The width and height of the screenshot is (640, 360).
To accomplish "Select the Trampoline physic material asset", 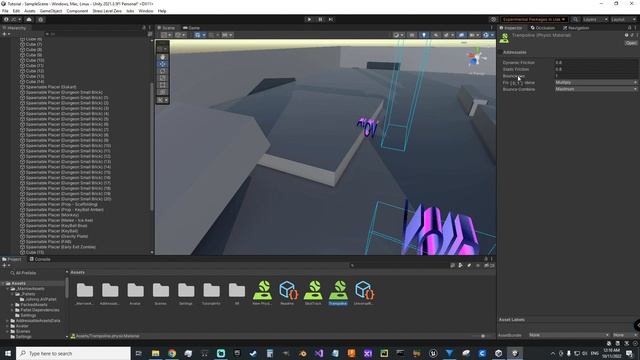I will click(338, 292).
